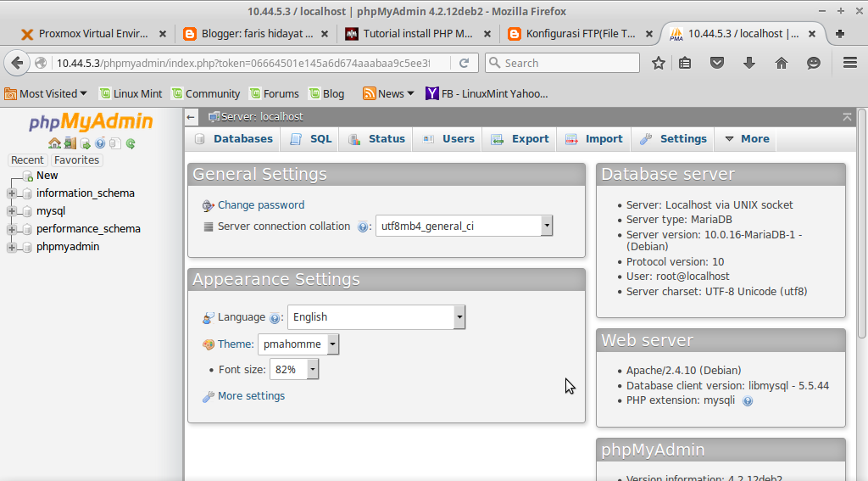The height and width of the screenshot is (481, 868).
Task: Bookmark this page with star icon
Action: 658,63
